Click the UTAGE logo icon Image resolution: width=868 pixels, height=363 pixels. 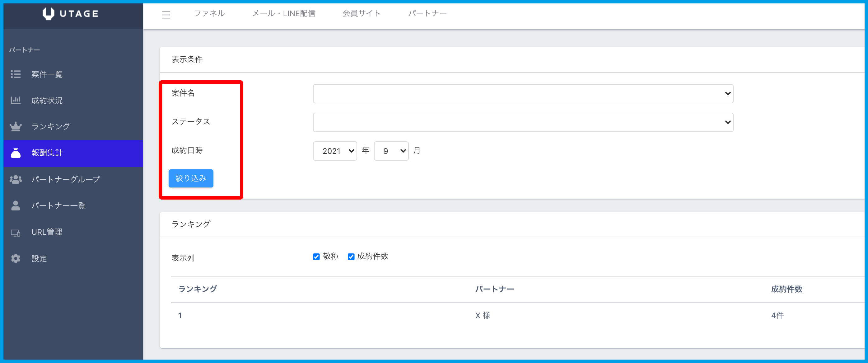(48, 13)
